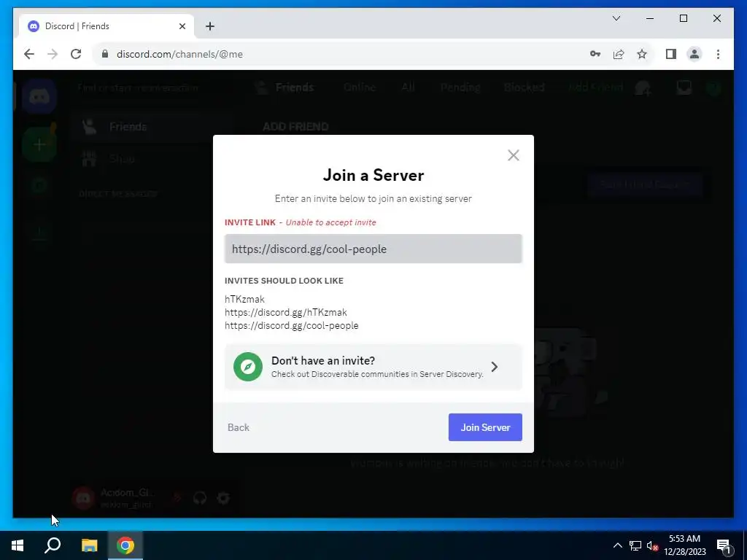Click browser back arrow

(29, 54)
